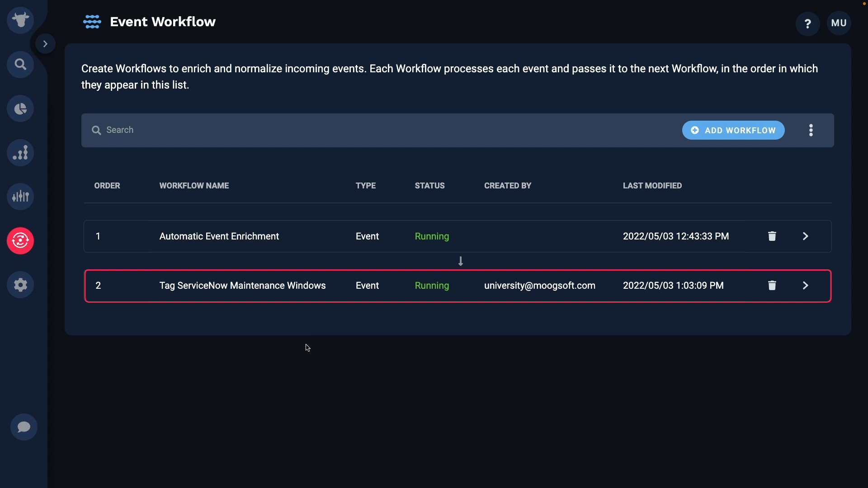Open the sliders tuning icon in sidebar
Viewport: 868px width, 488px height.
pos(20,197)
